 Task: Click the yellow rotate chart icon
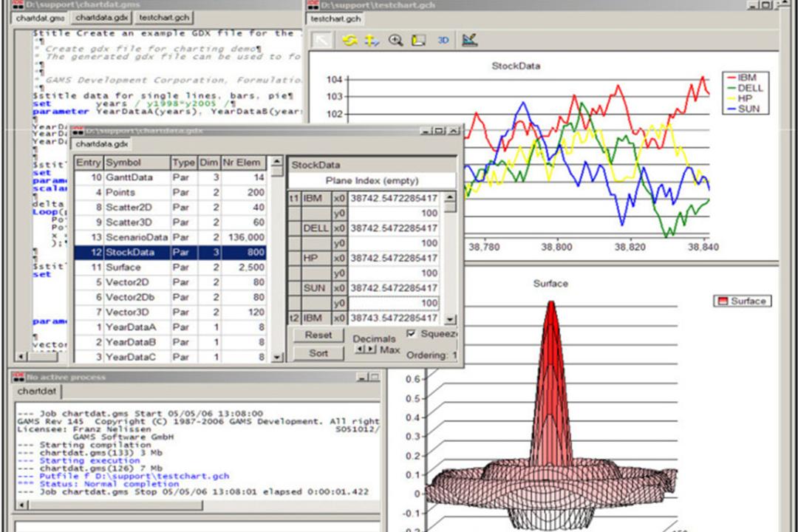point(349,40)
